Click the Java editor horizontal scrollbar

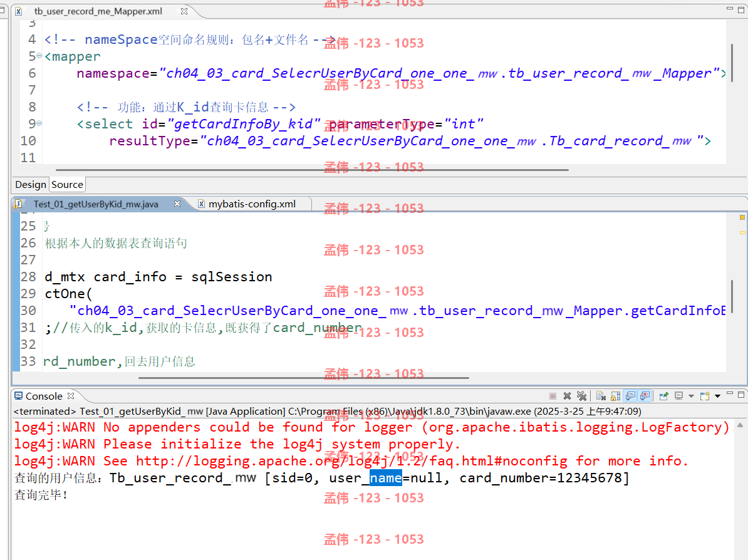pos(303,378)
